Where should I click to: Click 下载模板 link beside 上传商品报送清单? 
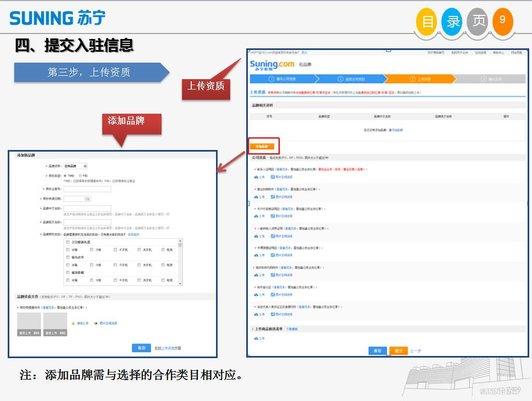coord(292,329)
